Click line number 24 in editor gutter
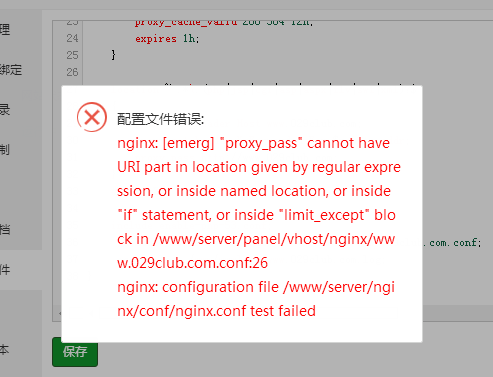The image size is (493, 377). pos(72,38)
